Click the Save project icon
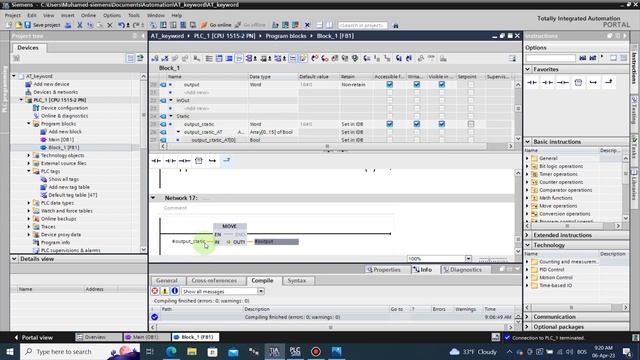Screen dimensions: 640x360 click(27, 25)
